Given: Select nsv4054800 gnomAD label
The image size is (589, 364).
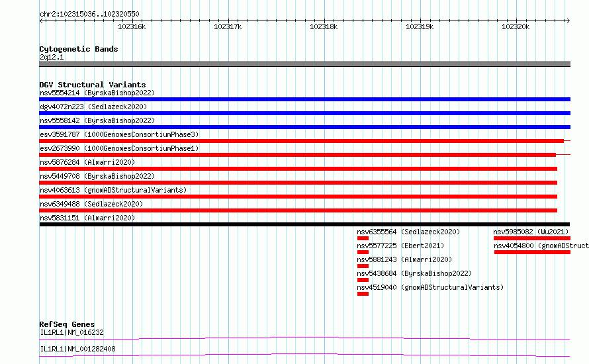Looking at the screenshot, I should point(541,246).
